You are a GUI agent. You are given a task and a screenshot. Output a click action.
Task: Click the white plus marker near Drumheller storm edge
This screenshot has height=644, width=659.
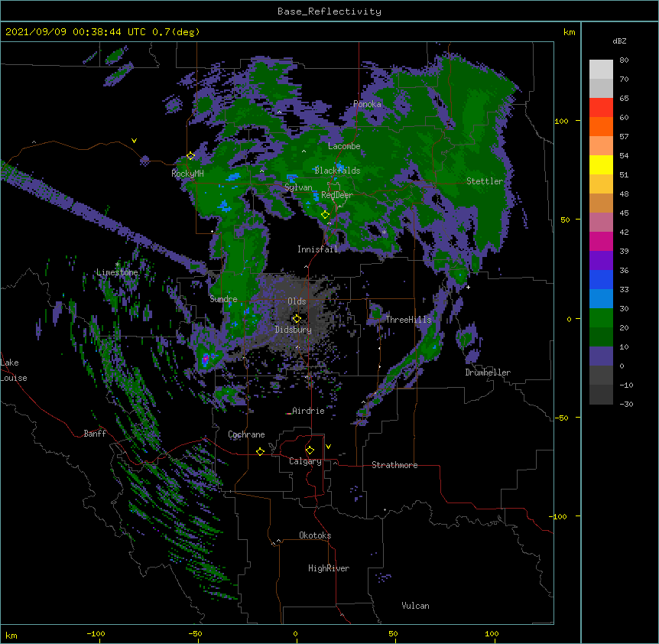pos(468,287)
